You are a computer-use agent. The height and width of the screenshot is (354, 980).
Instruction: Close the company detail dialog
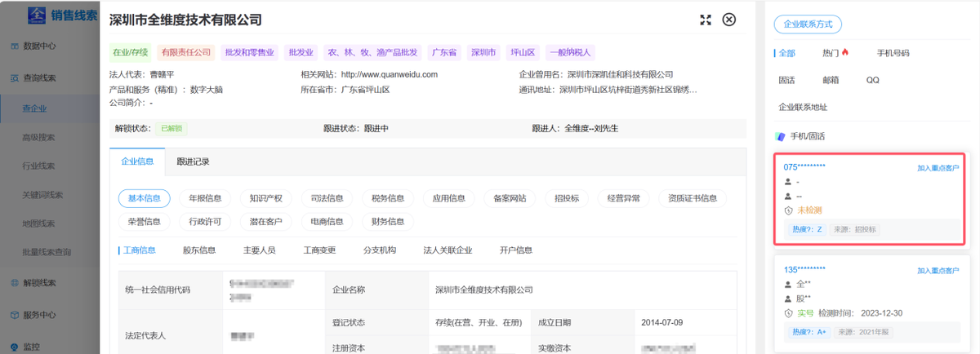pyautogui.click(x=729, y=20)
